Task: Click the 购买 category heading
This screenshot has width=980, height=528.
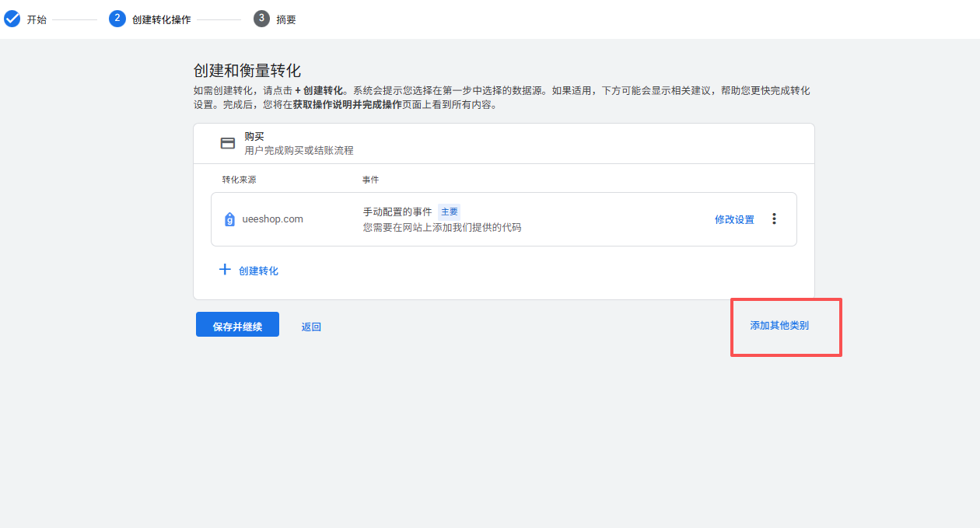Action: [254, 136]
